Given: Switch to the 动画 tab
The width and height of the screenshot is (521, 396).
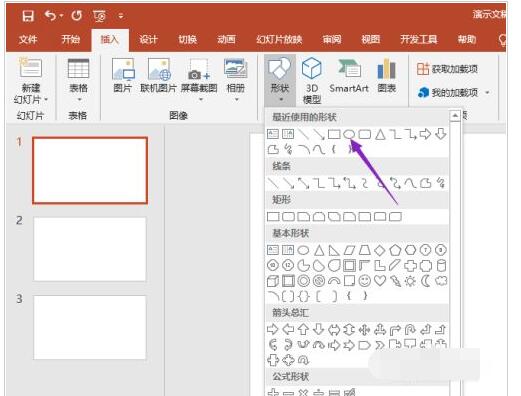Looking at the screenshot, I should coord(226,39).
